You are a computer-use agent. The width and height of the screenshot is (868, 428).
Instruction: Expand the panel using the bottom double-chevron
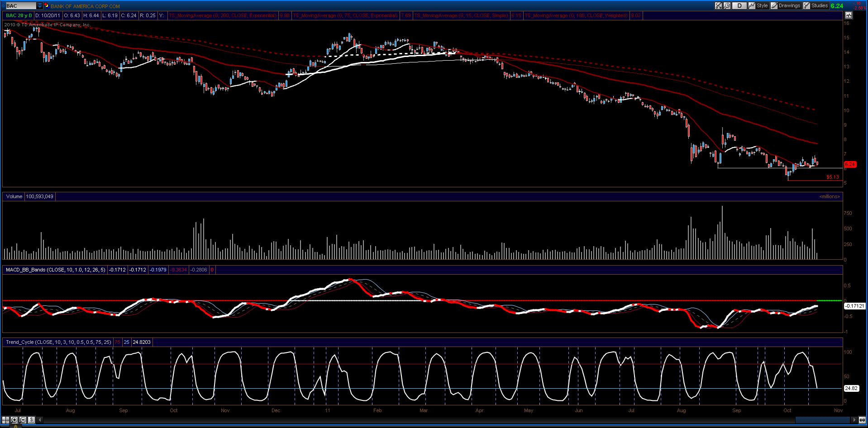click(x=16, y=426)
